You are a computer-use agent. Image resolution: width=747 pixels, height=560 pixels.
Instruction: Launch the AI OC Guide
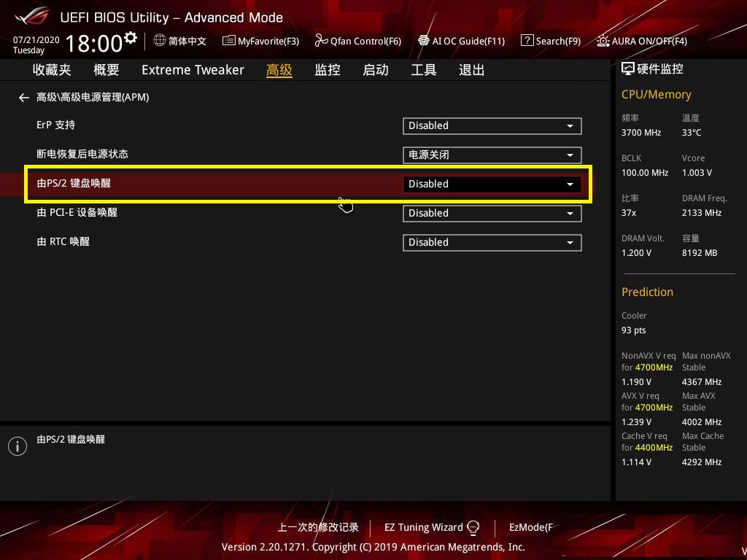pyautogui.click(x=461, y=41)
